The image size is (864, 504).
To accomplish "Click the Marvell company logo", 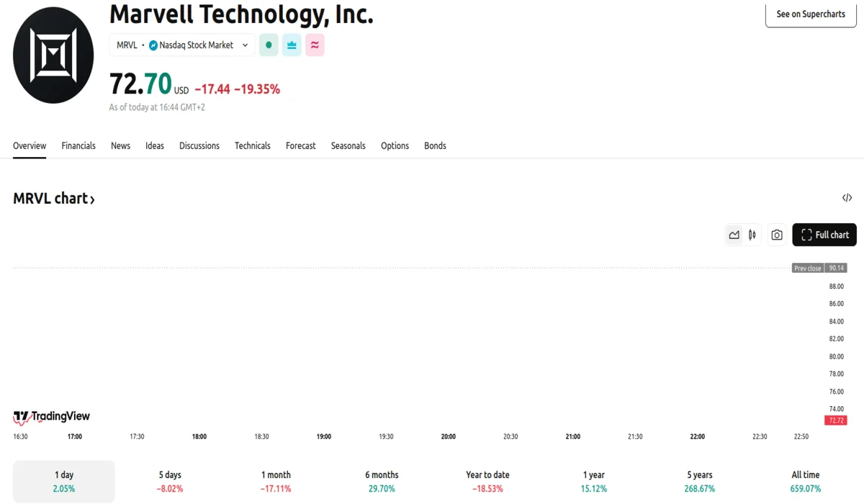I will pyautogui.click(x=53, y=55).
